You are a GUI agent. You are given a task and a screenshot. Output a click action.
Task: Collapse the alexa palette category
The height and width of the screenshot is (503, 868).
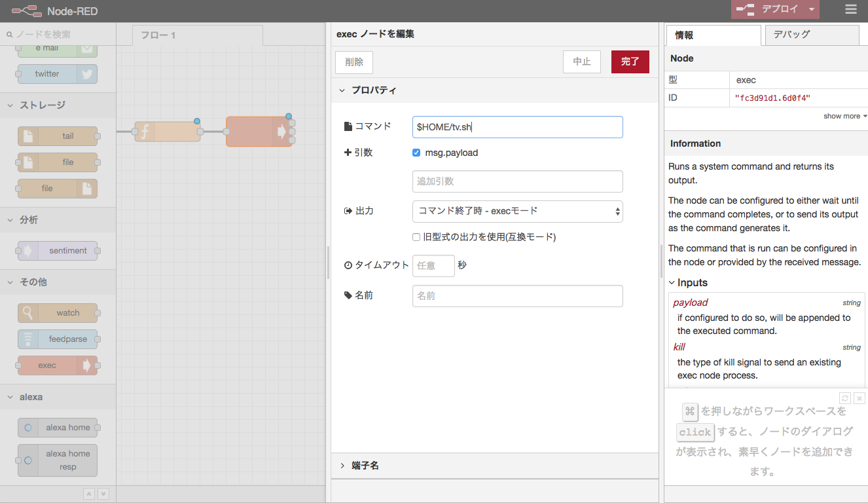tap(58, 397)
